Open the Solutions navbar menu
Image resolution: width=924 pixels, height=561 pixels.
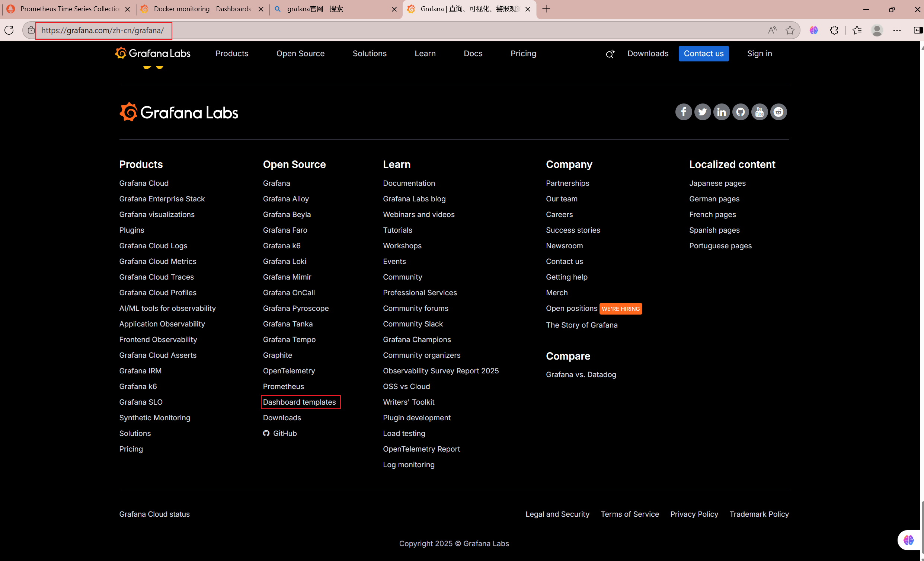click(x=370, y=53)
